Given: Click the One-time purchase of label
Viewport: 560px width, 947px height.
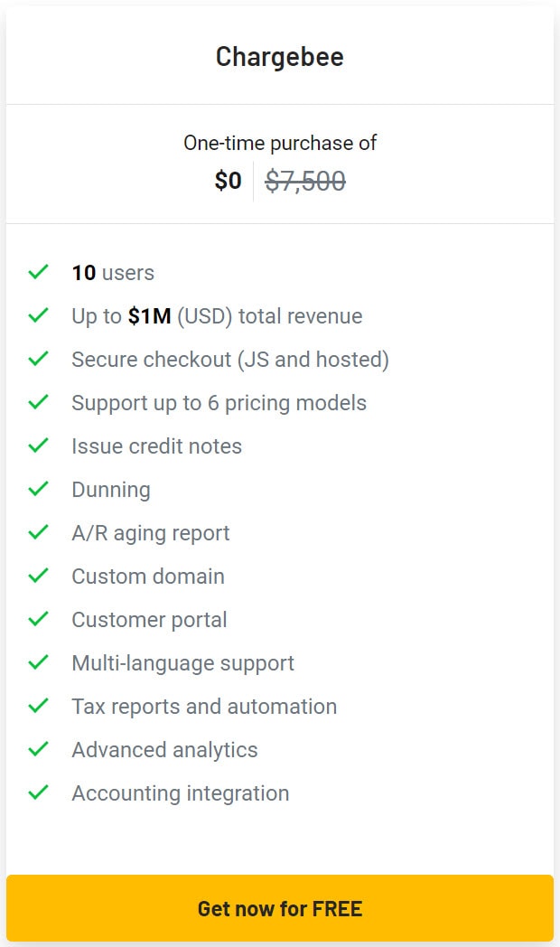Looking at the screenshot, I should (280, 143).
